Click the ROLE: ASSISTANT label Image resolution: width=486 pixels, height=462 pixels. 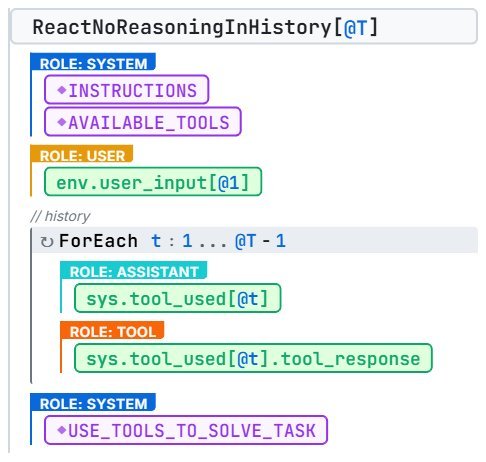(134, 270)
